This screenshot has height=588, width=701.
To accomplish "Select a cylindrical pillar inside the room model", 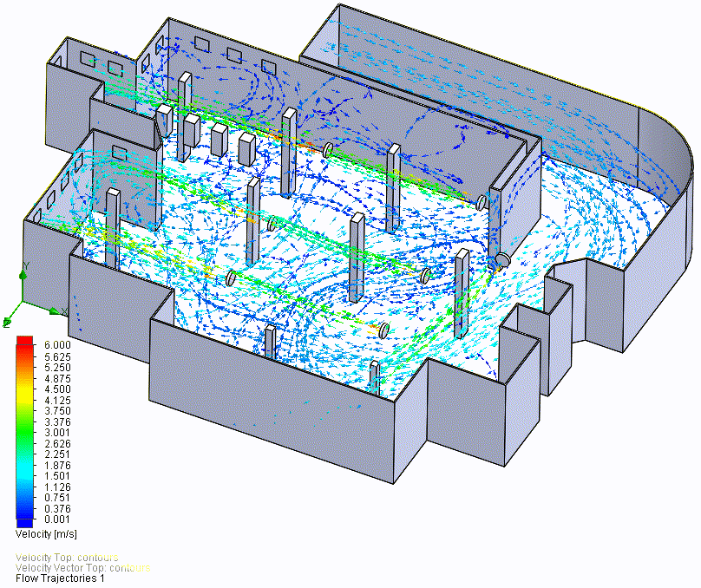I will [355, 260].
